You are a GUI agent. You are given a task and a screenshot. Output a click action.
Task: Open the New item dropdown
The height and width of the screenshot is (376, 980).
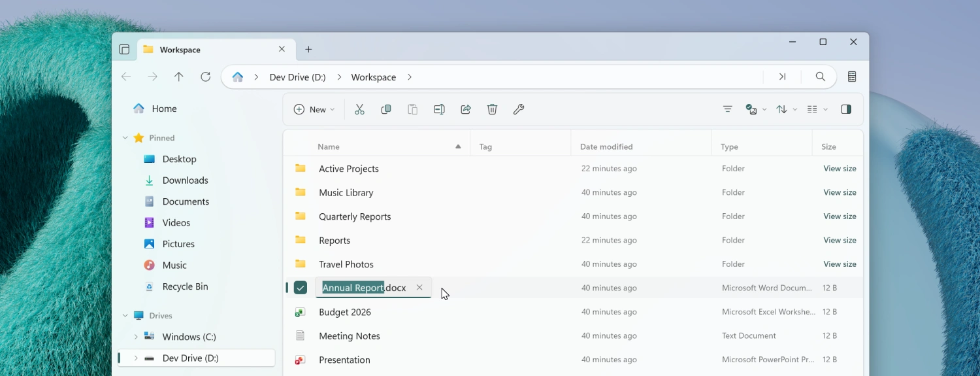tap(314, 109)
